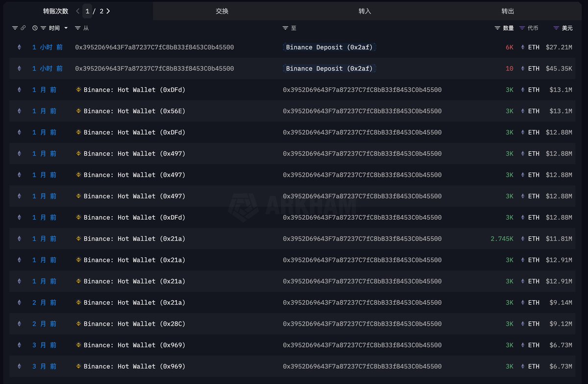Switch to the 转出 tab
Image resolution: width=588 pixels, height=384 pixels.
pyautogui.click(x=508, y=11)
